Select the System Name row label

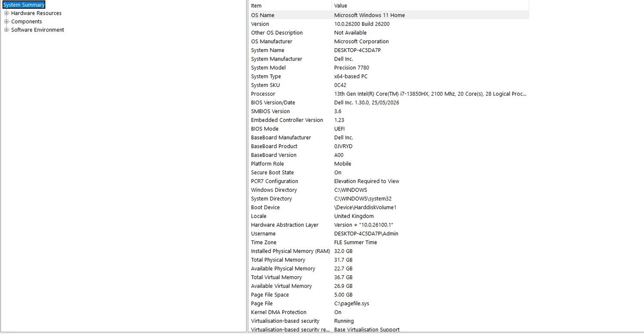pyautogui.click(x=268, y=50)
